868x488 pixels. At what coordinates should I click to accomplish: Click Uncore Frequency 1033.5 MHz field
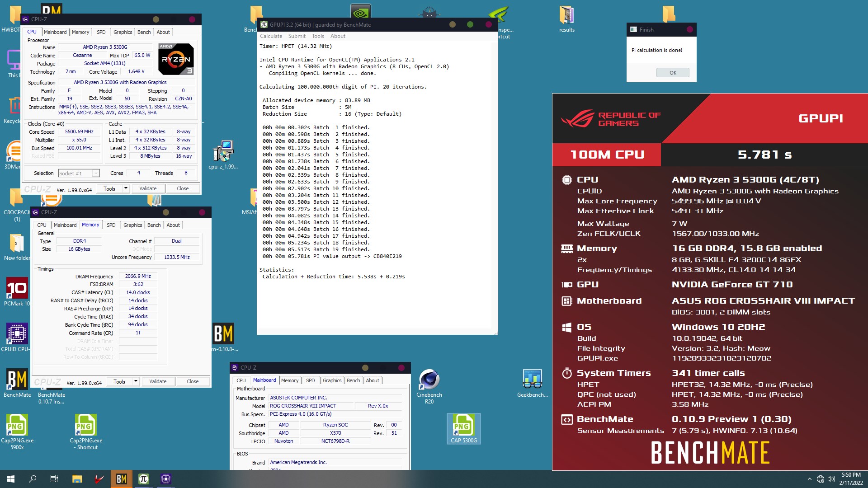[177, 257]
